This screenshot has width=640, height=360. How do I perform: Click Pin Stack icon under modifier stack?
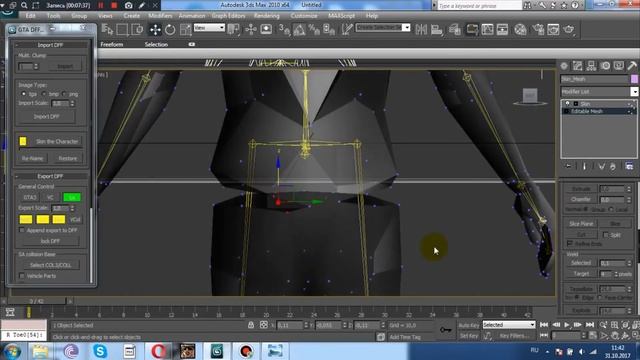pos(569,166)
